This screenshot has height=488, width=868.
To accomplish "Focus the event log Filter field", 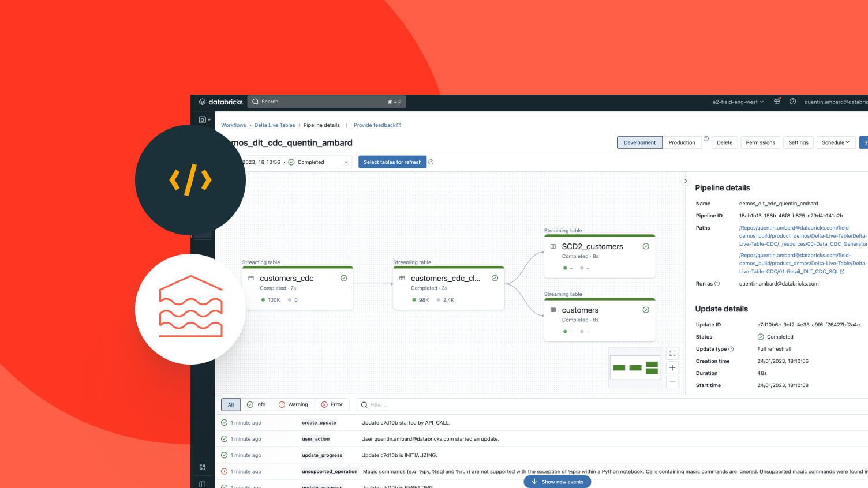I will point(612,405).
